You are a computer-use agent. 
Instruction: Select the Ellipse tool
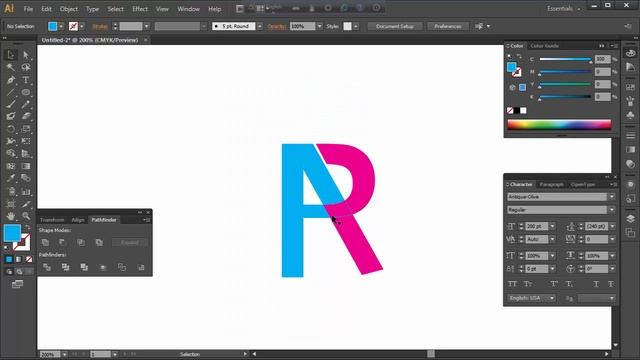pyautogui.click(x=26, y=92)
